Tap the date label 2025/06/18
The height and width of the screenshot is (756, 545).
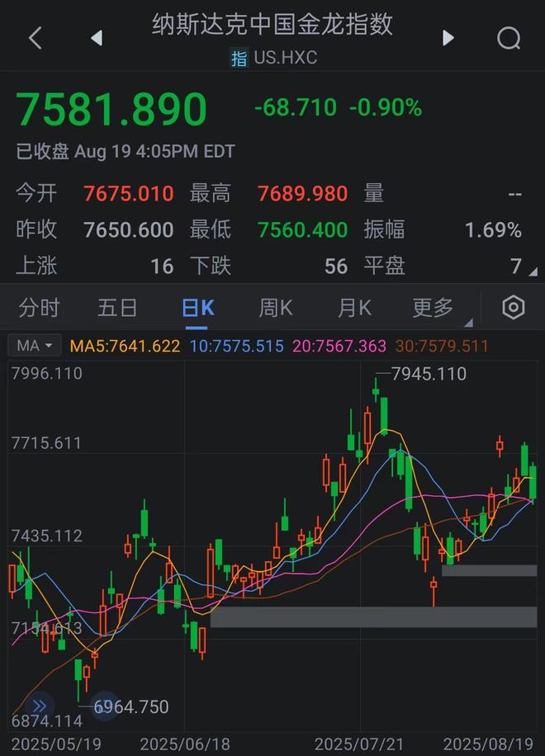(185, 744)
